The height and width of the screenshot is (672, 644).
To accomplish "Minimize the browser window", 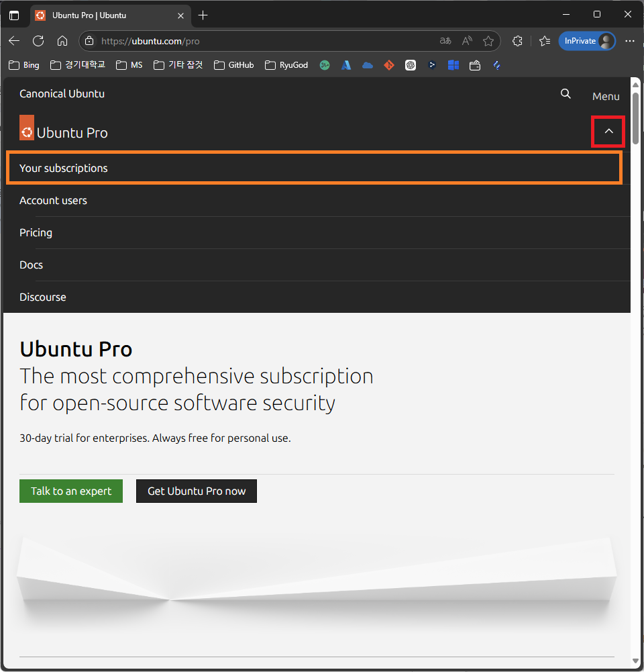I will [566, 15].
